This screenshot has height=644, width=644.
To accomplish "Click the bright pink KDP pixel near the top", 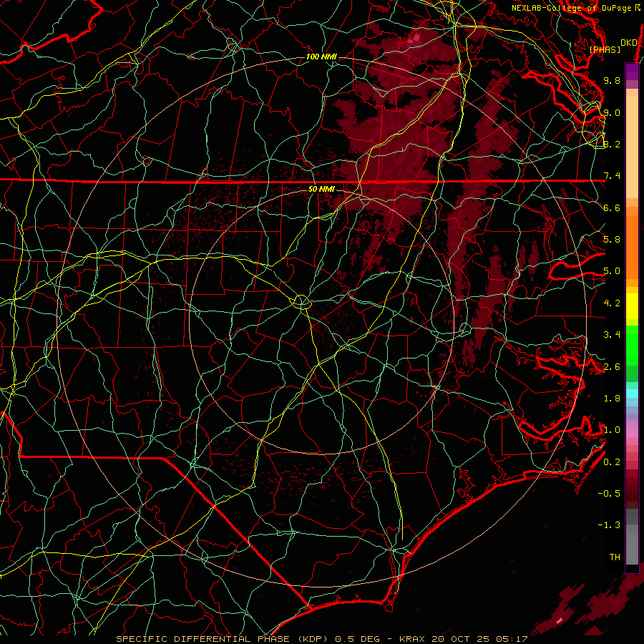I will [x=416, y=39].
